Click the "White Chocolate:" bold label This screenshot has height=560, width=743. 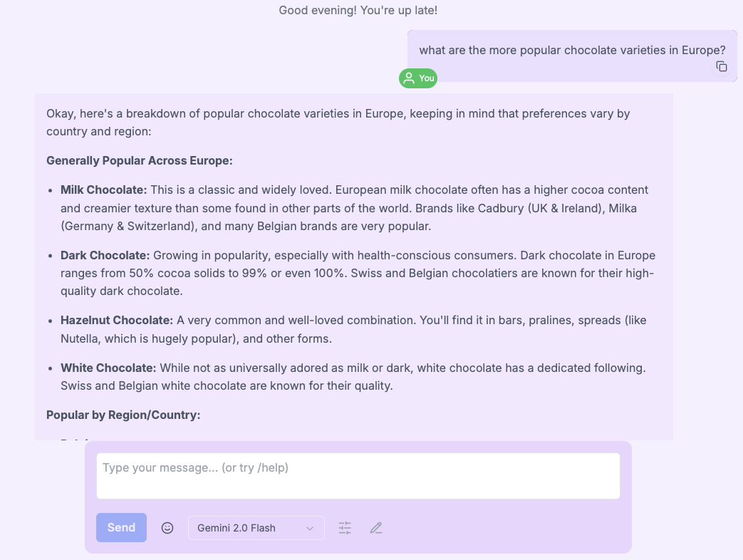point(108,368)
